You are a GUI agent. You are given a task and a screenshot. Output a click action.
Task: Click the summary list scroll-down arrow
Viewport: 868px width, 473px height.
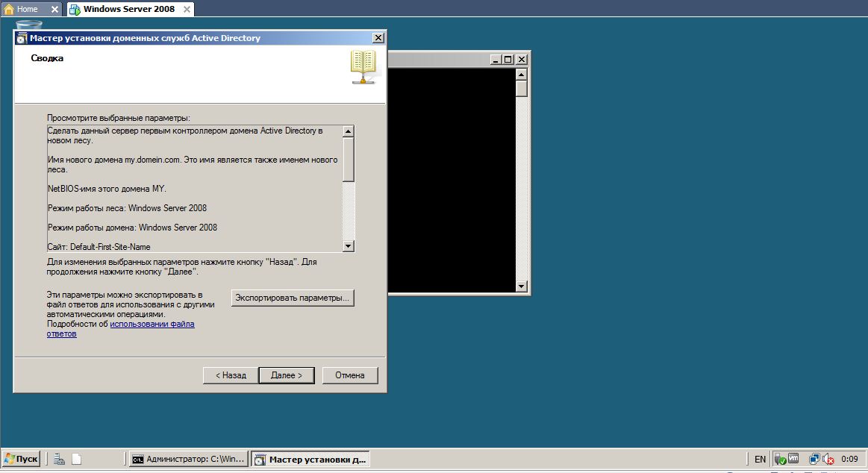pos(349,246)
